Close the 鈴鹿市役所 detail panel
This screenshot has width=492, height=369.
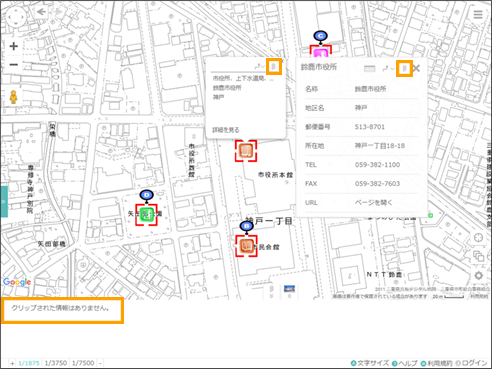416,69
